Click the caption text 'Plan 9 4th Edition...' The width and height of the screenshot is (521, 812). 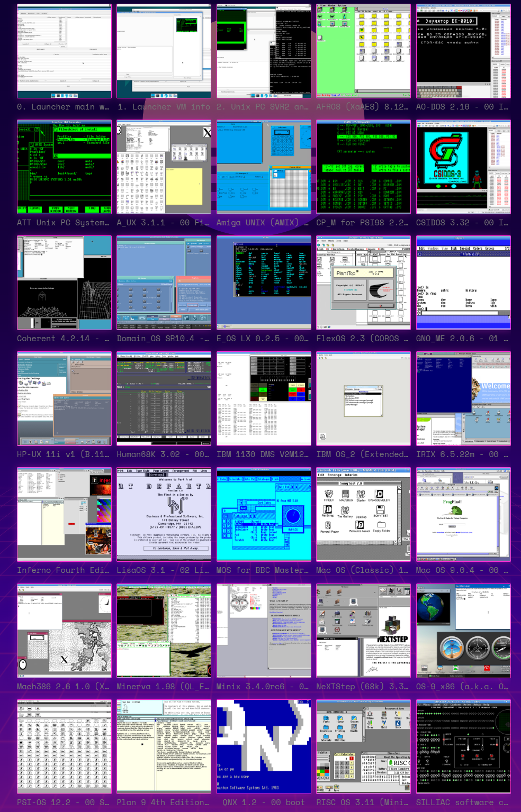pos(163,802)
